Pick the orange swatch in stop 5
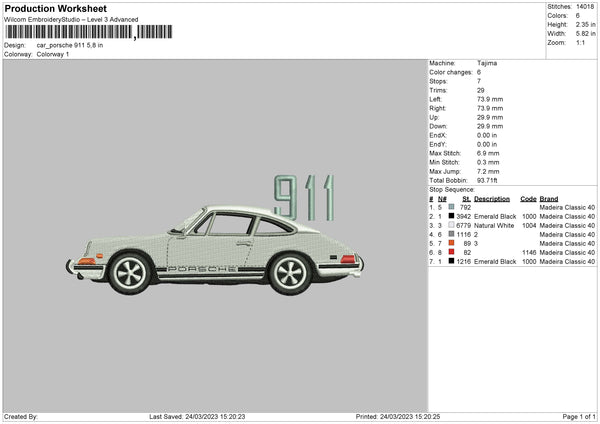The width and height of the screenshot is (600, 424). 453,243
